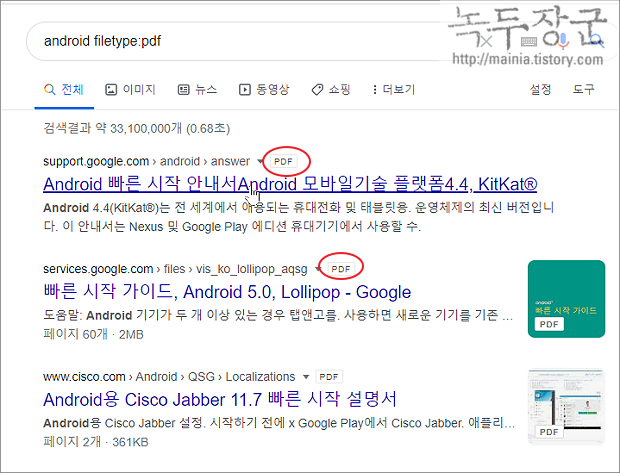This screenshot has height=473, width=620.
Task: Open the '빠른 시작 가이드, Android 5.0, Lollipop' result
Action: pos(227,292)
